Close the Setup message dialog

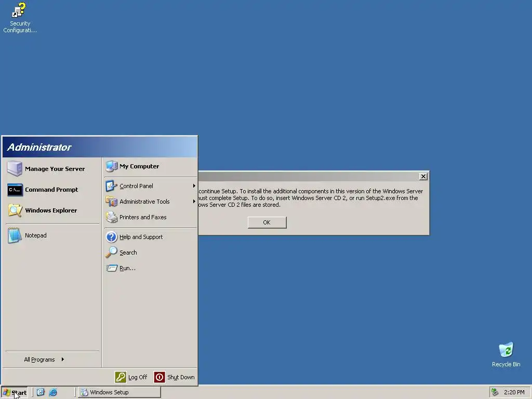[423, 177]
